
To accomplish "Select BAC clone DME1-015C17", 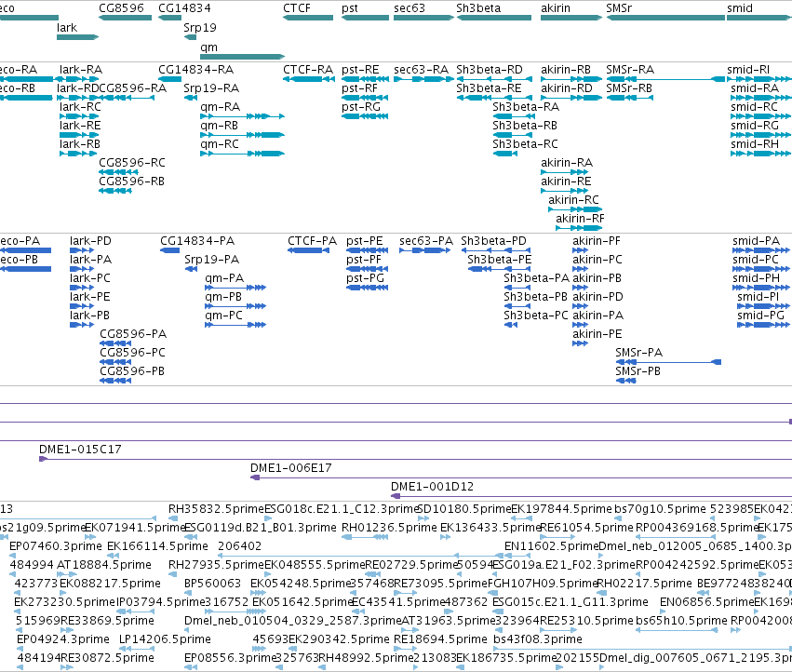I will (x=80, y=450).
